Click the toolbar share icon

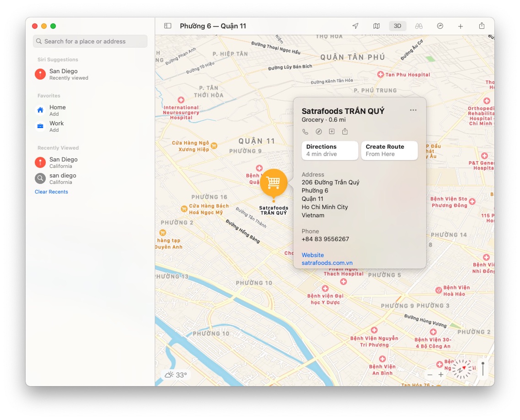[x=482, y=26]
